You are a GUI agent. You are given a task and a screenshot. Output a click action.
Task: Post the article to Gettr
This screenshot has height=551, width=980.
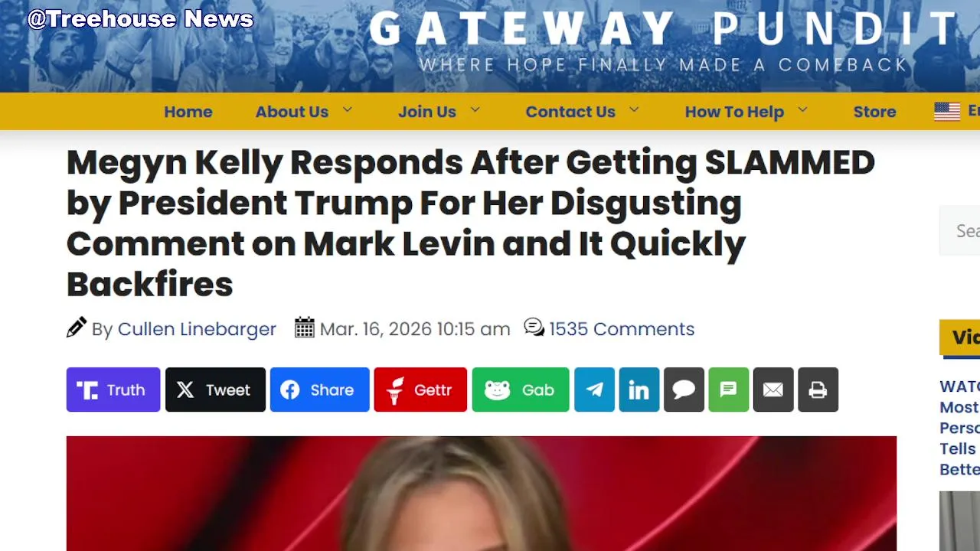420,390
